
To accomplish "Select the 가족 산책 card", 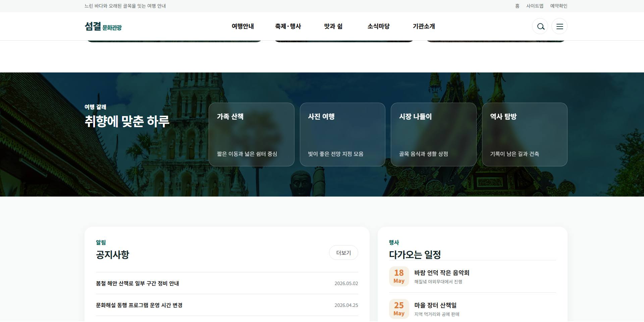I will coord(252,135).
